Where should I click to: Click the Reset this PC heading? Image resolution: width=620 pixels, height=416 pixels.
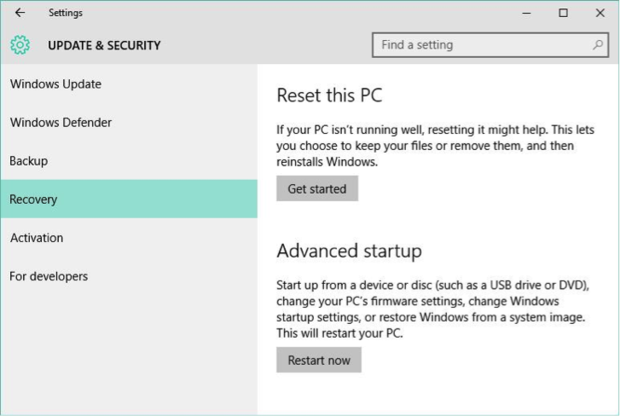pos(329,95)
